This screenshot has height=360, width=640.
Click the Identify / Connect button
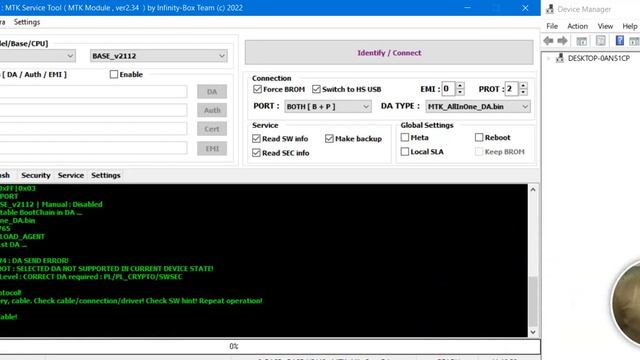tap(389, 52)
